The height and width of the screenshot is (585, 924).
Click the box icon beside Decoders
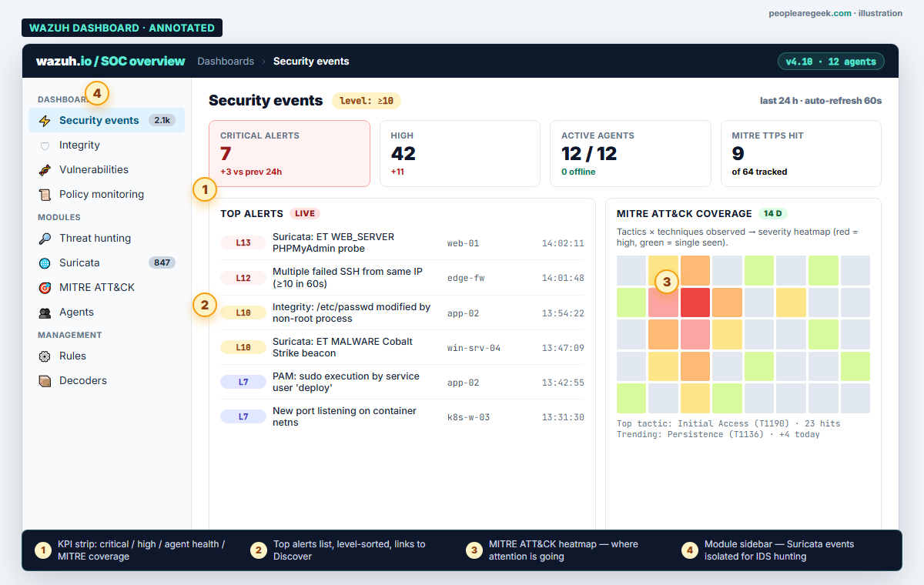45,381
